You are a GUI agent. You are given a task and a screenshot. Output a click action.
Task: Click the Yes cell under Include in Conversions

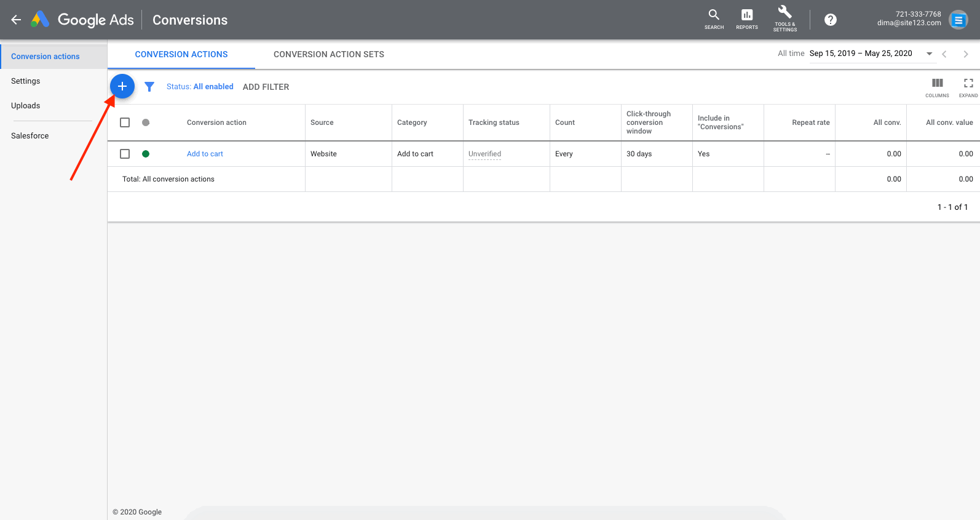click(703, 154)
